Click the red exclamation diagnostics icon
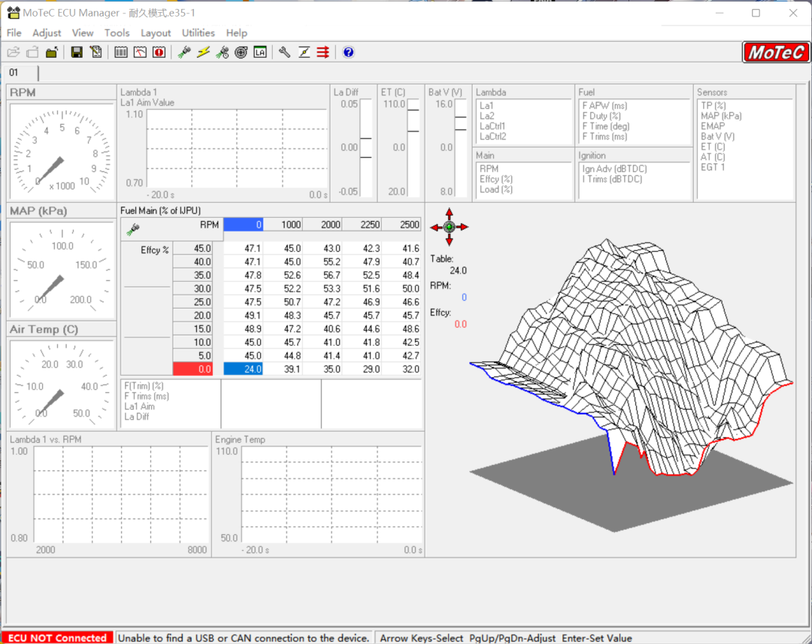The width and height of the screenshot is (812, 644). [159, 52]
